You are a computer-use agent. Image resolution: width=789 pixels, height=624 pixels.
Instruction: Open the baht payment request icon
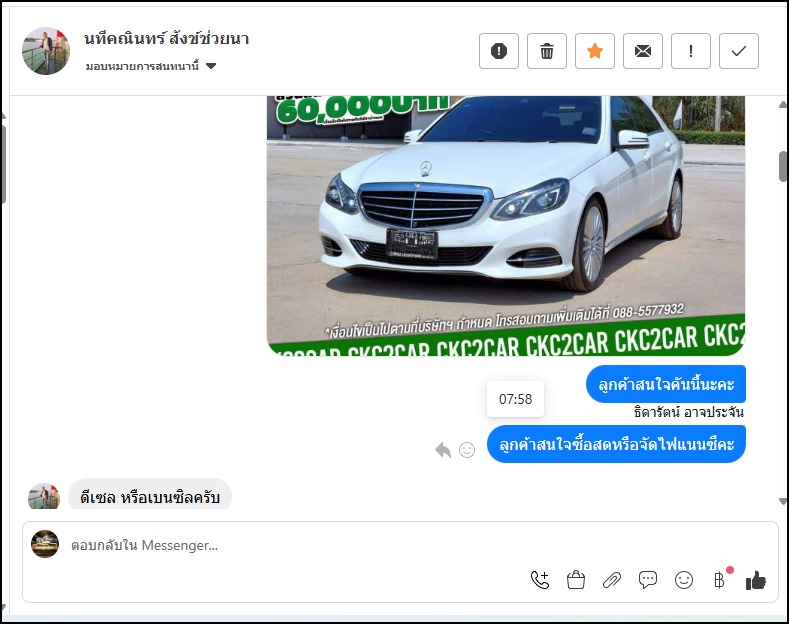pyautogui.click(x=720, y=580)
